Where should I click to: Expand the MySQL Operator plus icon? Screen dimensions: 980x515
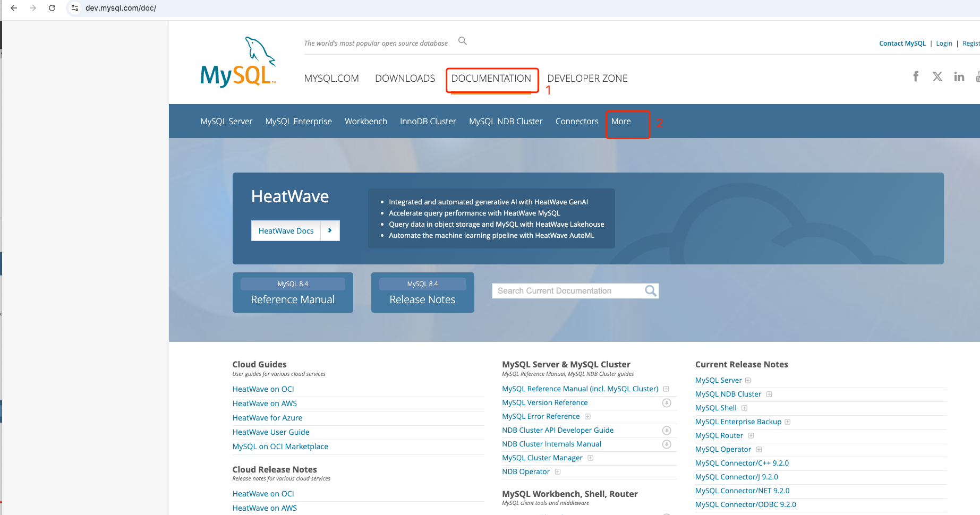pyautogui.click(x=759, y=450)
